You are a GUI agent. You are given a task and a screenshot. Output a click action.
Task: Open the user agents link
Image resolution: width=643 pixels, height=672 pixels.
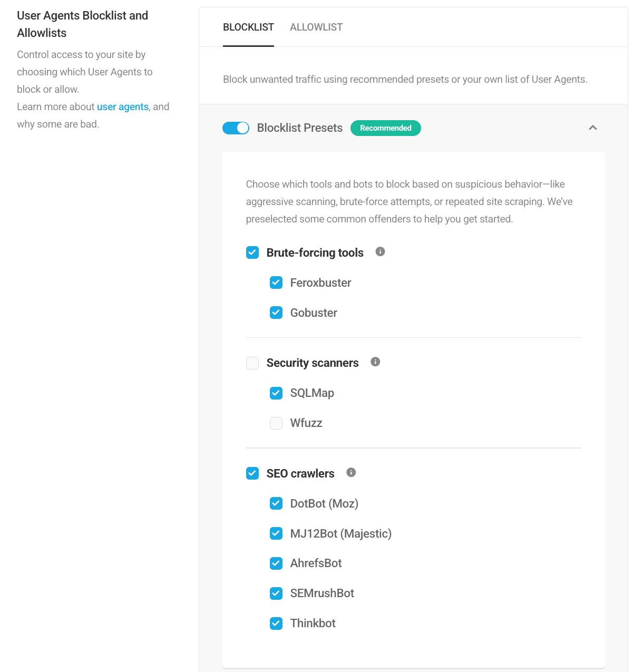pos(122,106)
